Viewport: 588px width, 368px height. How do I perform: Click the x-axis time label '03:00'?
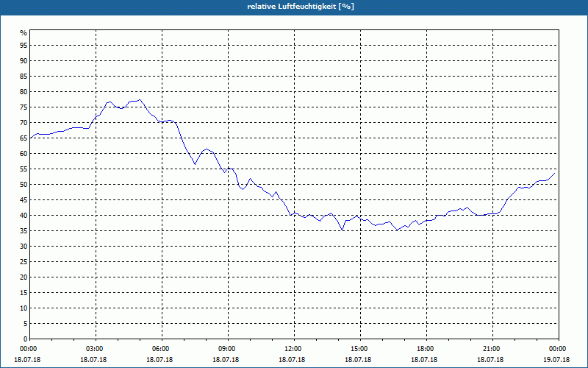tap(96, 349)
